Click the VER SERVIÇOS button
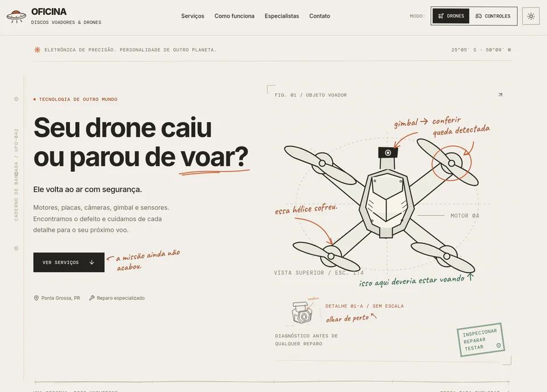 69,262
